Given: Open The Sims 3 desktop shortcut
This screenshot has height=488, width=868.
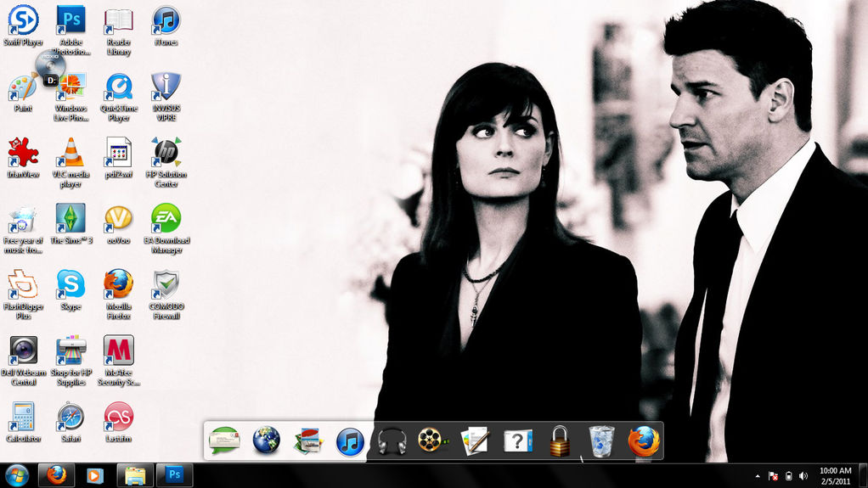Looking at the screenshot, I should [70, 220].
